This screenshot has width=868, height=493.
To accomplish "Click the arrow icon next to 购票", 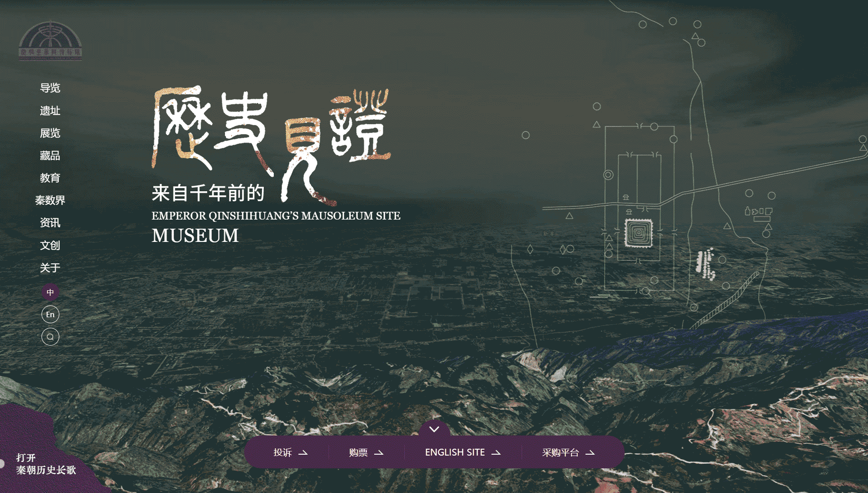I will 379,453.
